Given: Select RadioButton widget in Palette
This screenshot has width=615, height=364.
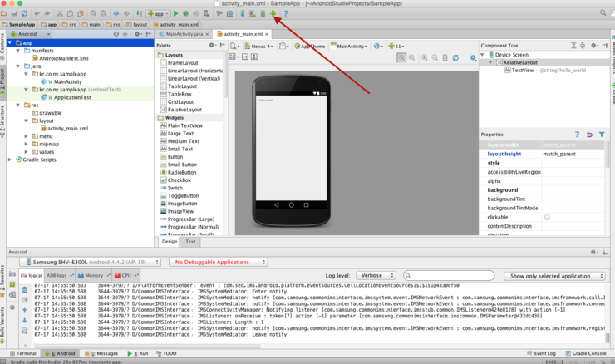Looking at the screenshot, I should point(181,172).
